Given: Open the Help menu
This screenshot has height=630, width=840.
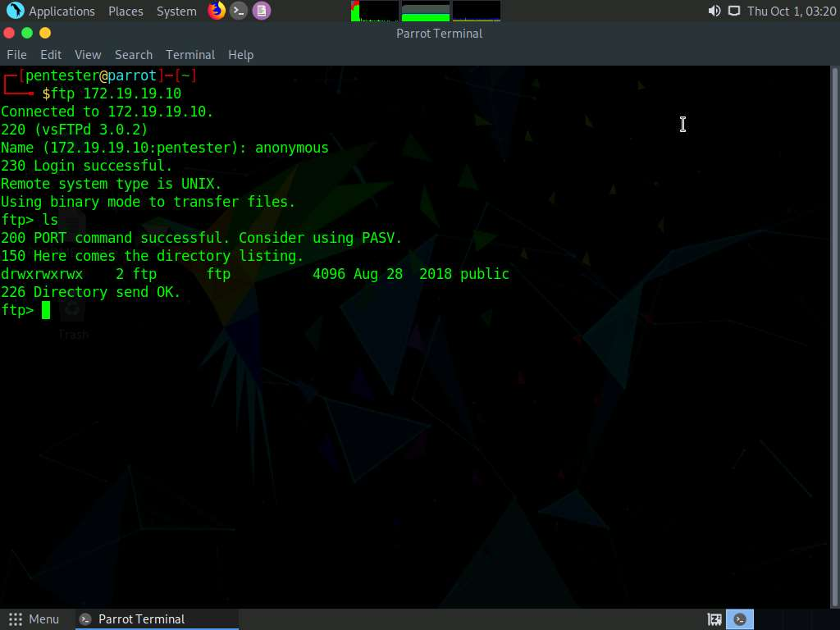Looking at the screenshot, I should pos(240,55).
